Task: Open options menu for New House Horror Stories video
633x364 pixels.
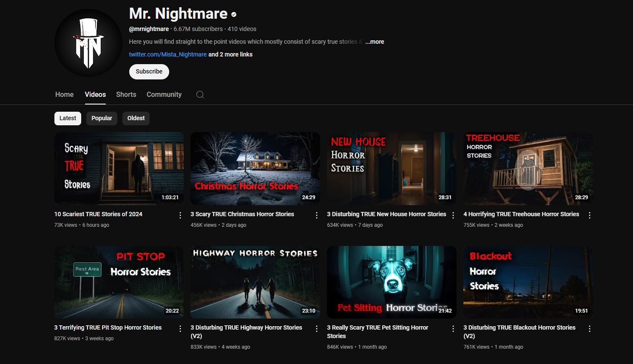Action: pos(453,215)
